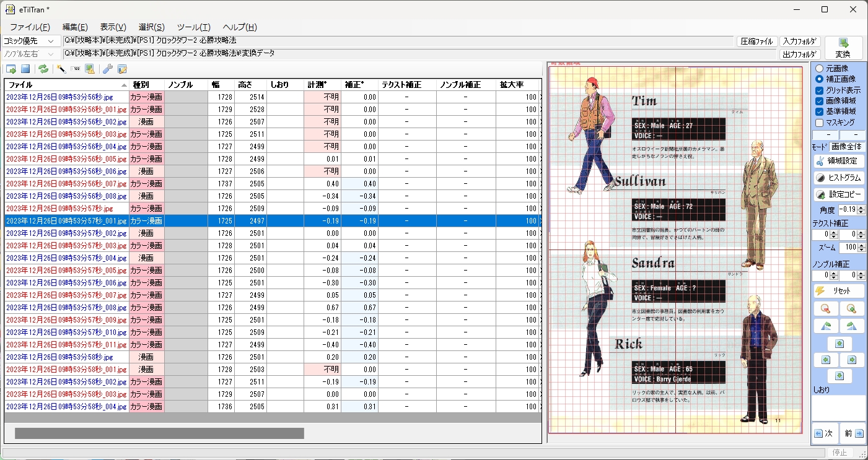The image size is (868, 460).
Task: Go to next page with 次 button
Action: click(x=825, y=433)
